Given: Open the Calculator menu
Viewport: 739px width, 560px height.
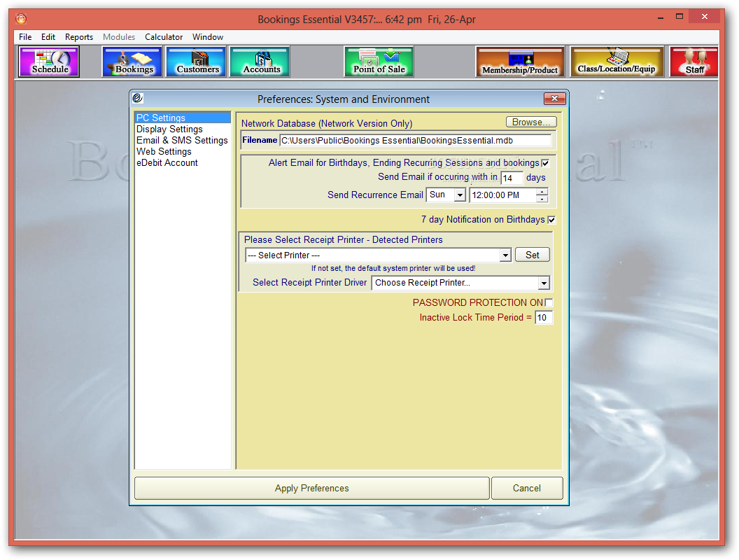Looking at the screenshot, I should 164,37.
